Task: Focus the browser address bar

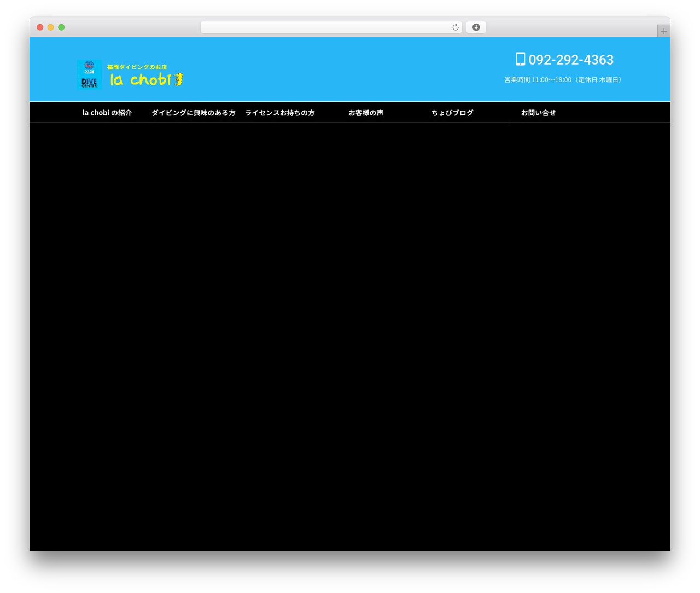Action: click(331, 27)
